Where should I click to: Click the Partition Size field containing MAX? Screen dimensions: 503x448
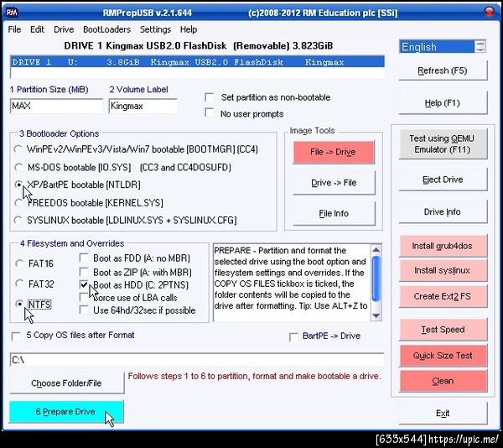[56, 106]
